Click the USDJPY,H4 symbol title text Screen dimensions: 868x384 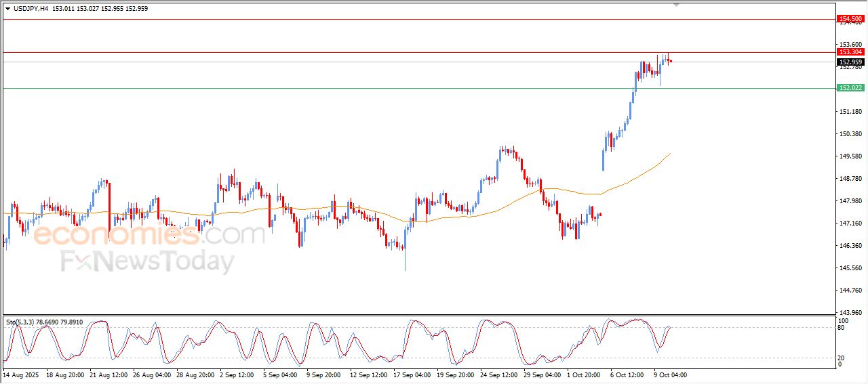31,9
